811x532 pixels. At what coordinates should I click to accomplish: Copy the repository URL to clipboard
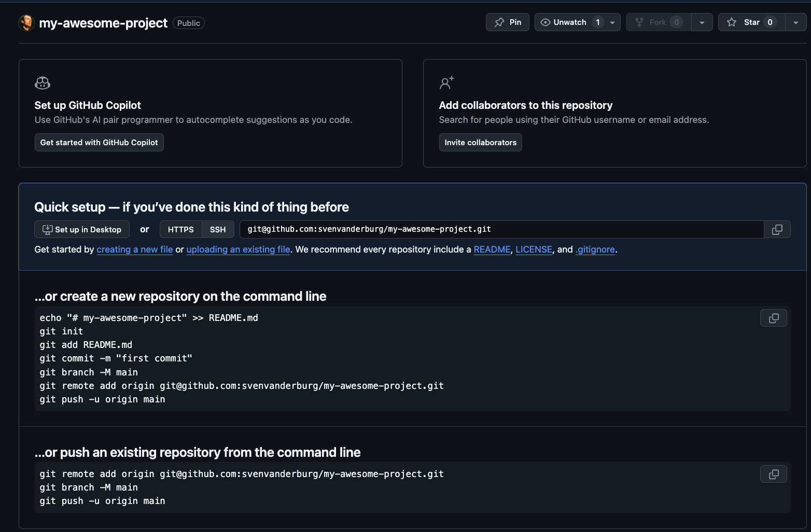(x=777, y=230)
